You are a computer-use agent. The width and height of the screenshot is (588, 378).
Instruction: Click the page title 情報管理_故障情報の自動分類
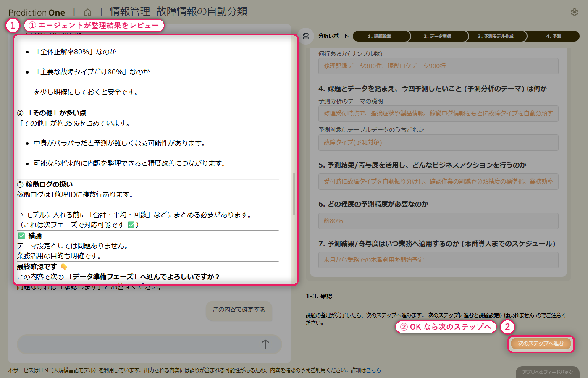coord(178,11)
